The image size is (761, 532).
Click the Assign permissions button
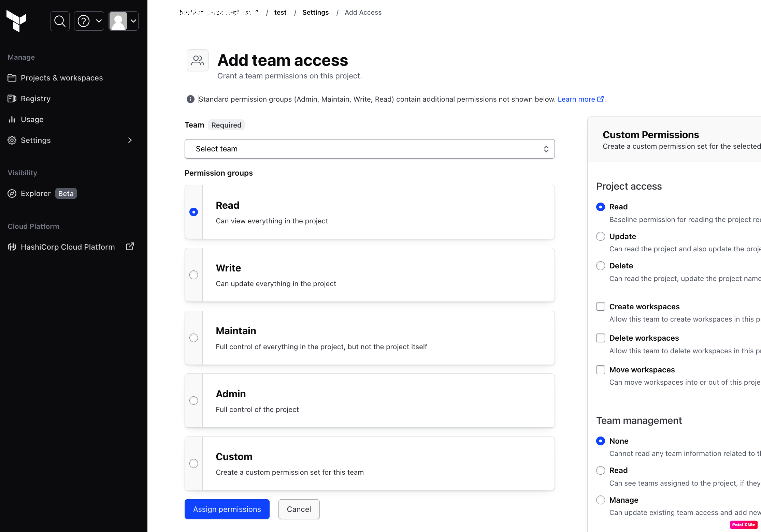click(x=227, y=509)
